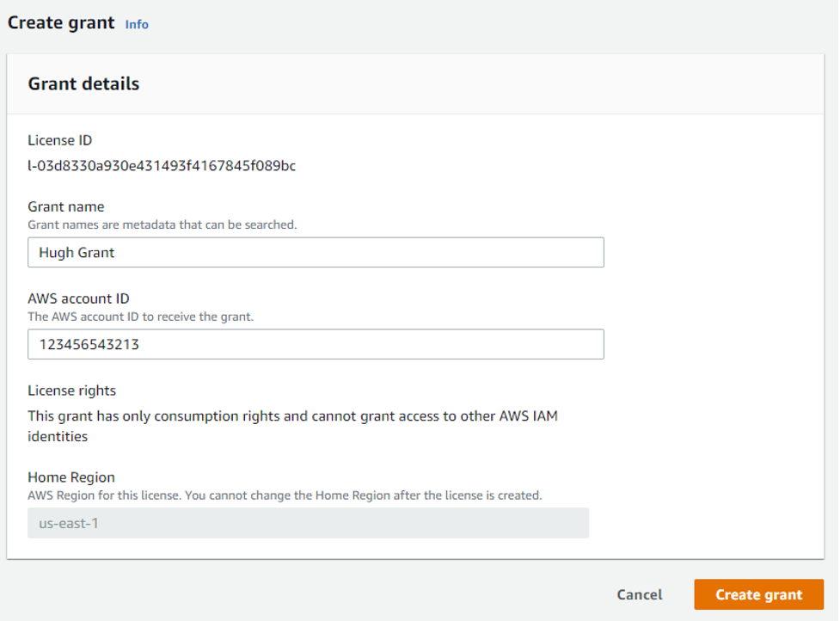Click the disabled us-east-1 Home Region field

click(x=308, y=523)
